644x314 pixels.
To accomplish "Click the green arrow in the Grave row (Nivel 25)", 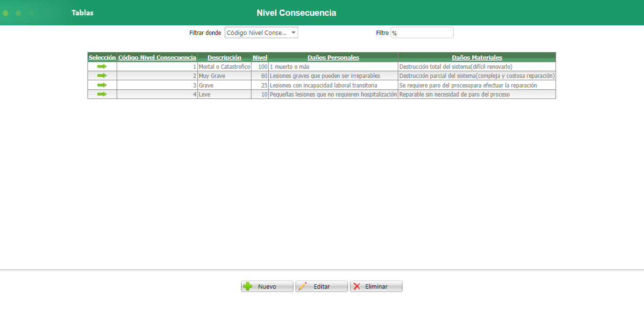I will click(x=102, y=85).
